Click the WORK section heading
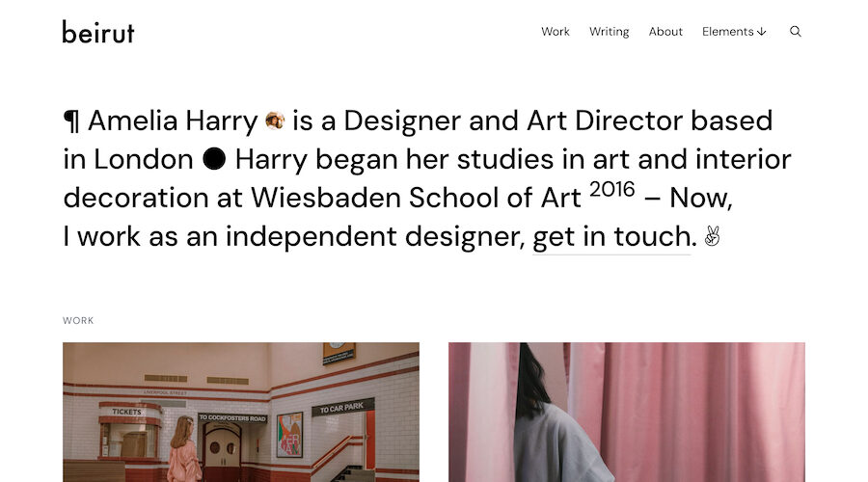This screenshot has width=868, height=482. pos(78,320)
